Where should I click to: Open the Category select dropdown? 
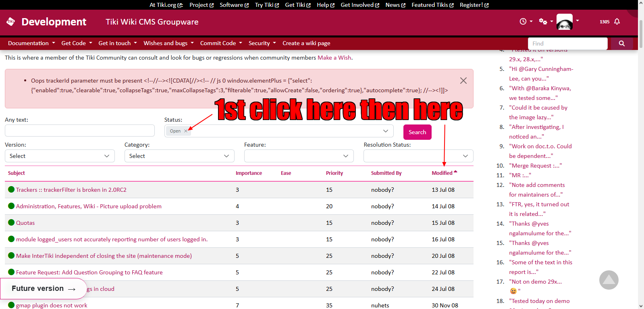pyautogui.click(x=179, y=156)
